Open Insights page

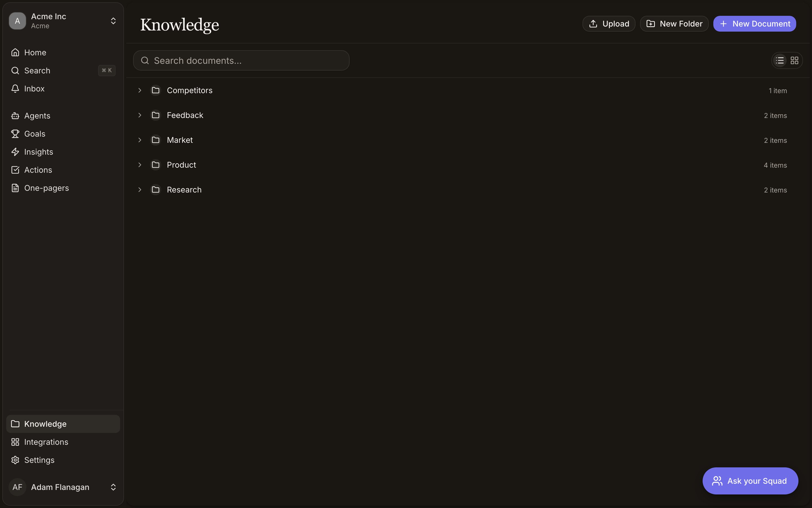click(x=63, y=152)
